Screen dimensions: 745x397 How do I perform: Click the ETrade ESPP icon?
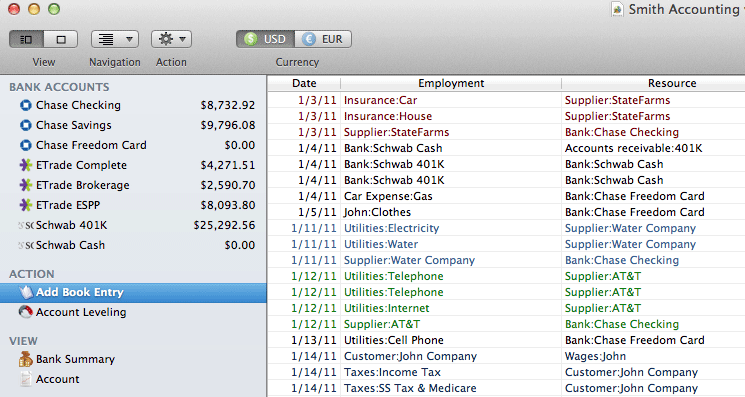(x=26, y=205)
